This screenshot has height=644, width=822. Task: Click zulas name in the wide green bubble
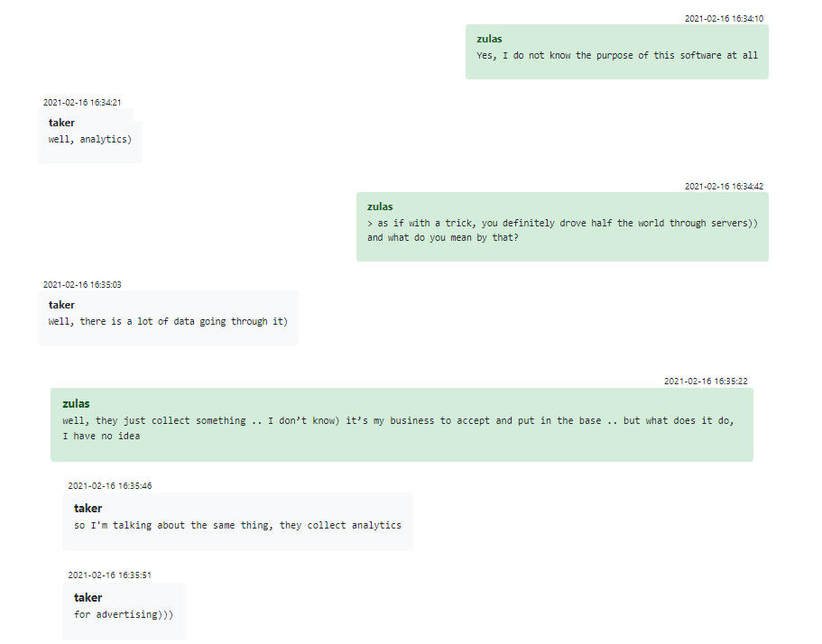click(x=76, y=403)
